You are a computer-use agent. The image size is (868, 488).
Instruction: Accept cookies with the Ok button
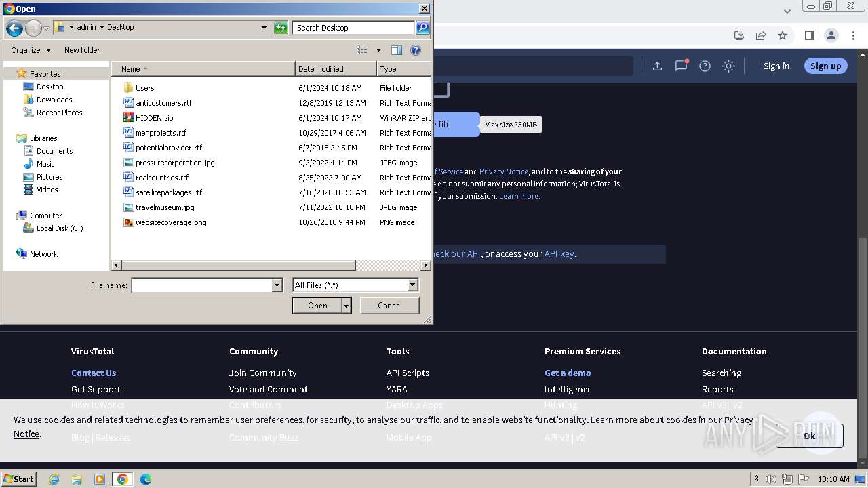[810, 436]
